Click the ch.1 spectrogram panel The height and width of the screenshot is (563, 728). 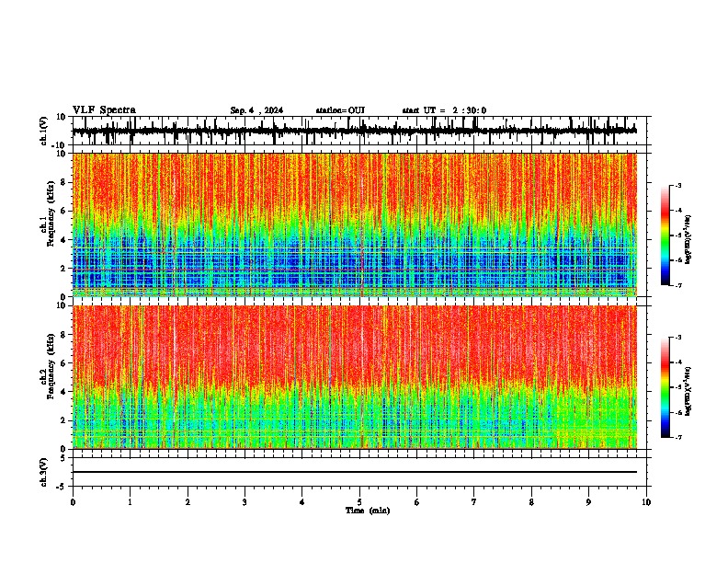(x=354, y=224)
